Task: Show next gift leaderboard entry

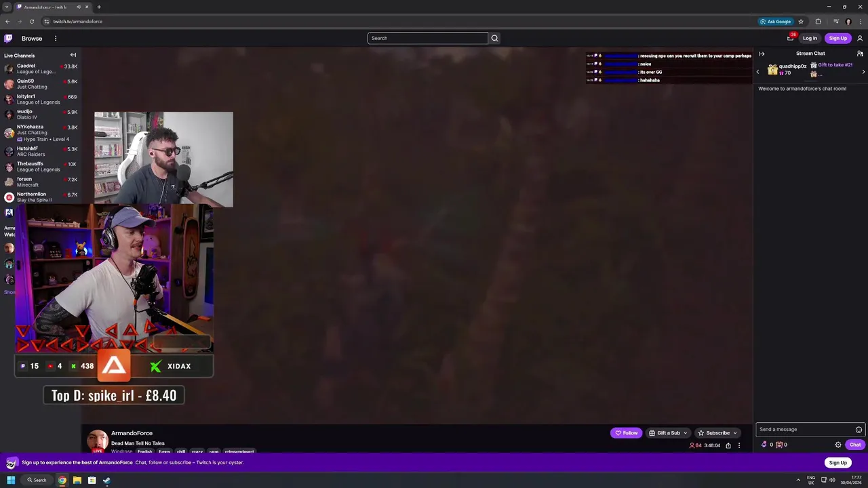Action: (x=863, y=71)
